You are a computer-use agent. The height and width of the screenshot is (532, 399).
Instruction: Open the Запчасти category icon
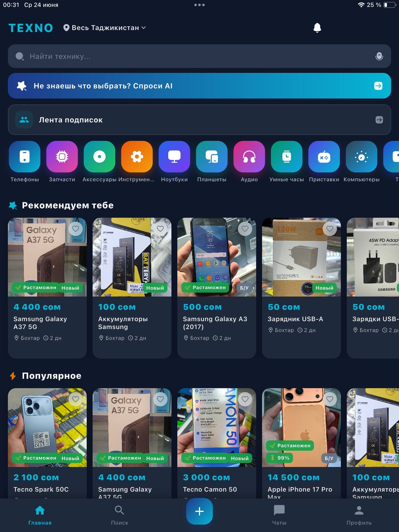[62, 157]
